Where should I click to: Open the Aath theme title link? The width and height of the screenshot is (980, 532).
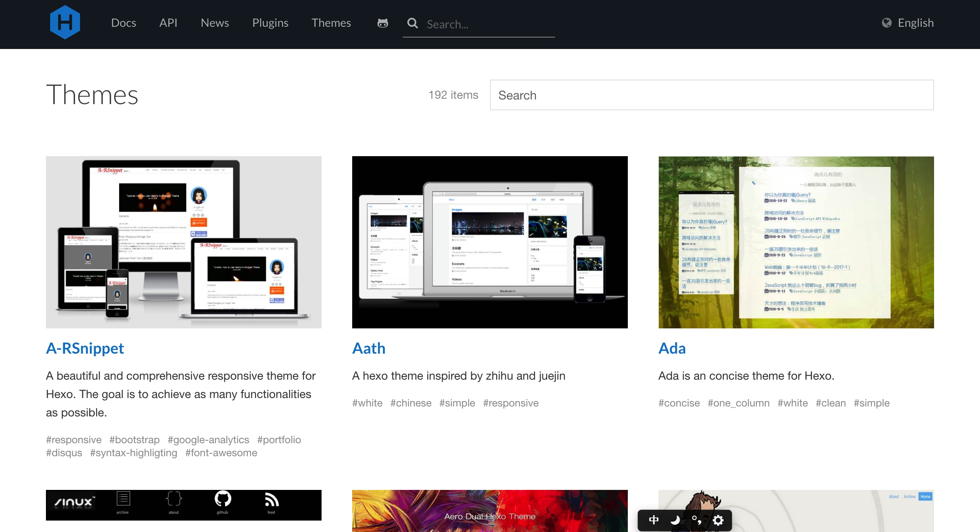click(x=369, y=348)
